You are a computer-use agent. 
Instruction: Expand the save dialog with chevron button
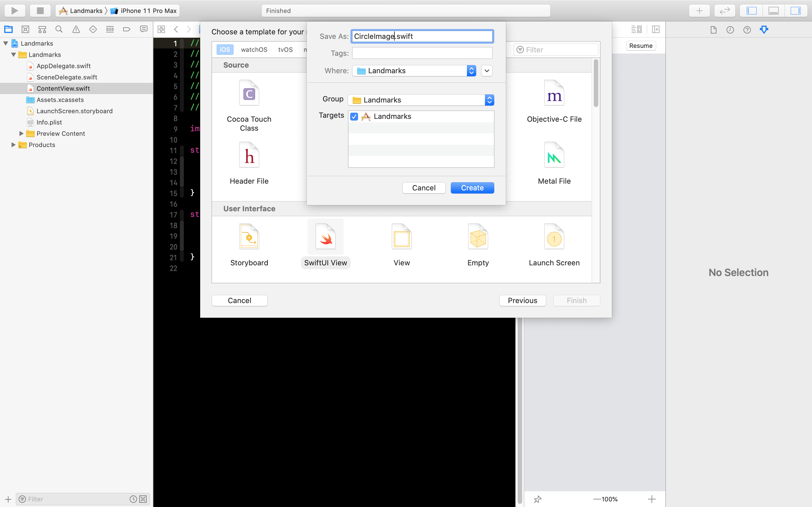(487, 71)
